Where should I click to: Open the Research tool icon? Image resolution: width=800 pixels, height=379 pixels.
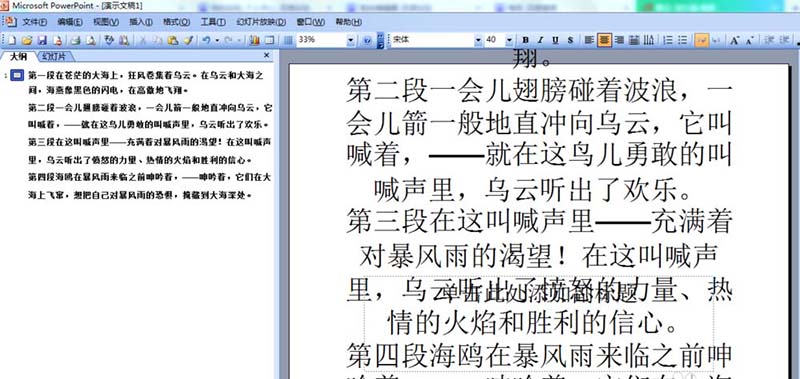tap(124, 40)
